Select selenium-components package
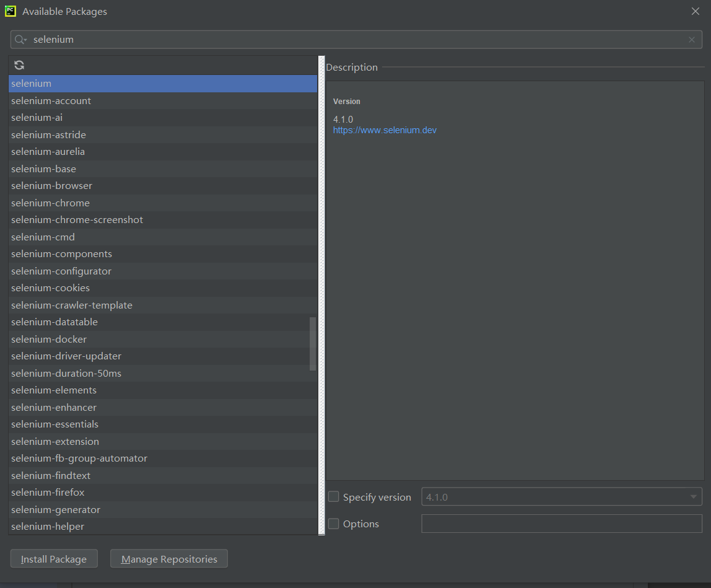The image size is (711, 588). click(x=163, y=253)
